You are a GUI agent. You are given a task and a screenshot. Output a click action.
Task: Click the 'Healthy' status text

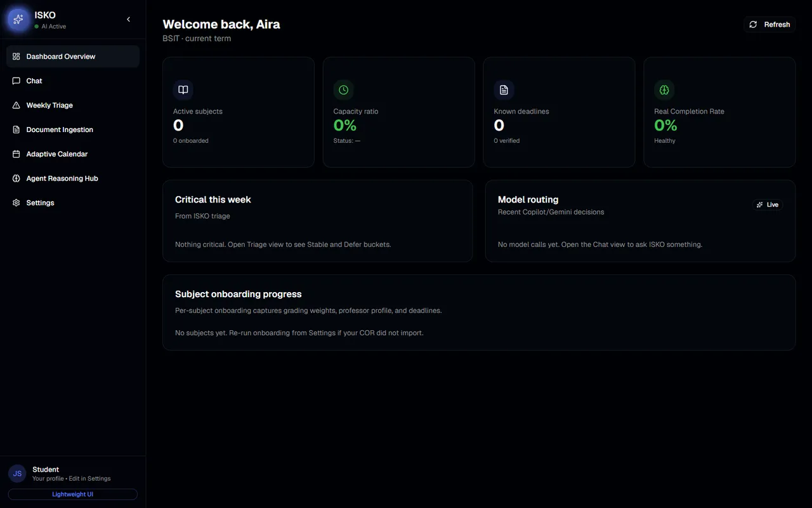click(665, 141)
